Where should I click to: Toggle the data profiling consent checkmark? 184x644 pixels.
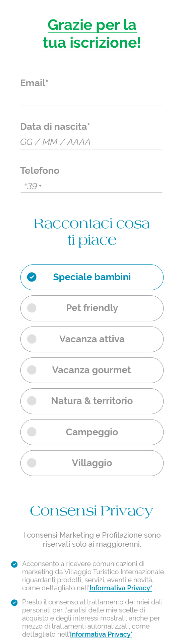click(14, 602)
